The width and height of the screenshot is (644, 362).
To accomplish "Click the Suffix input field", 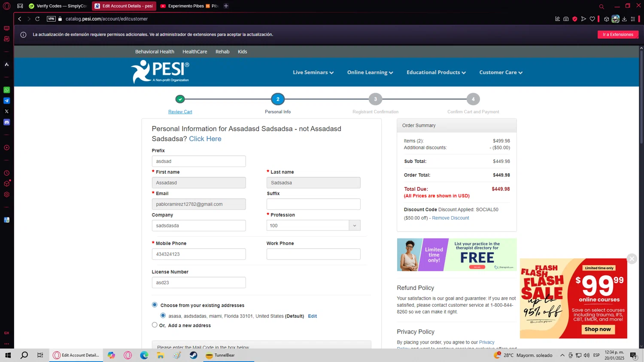I will (x=313, y=204).
